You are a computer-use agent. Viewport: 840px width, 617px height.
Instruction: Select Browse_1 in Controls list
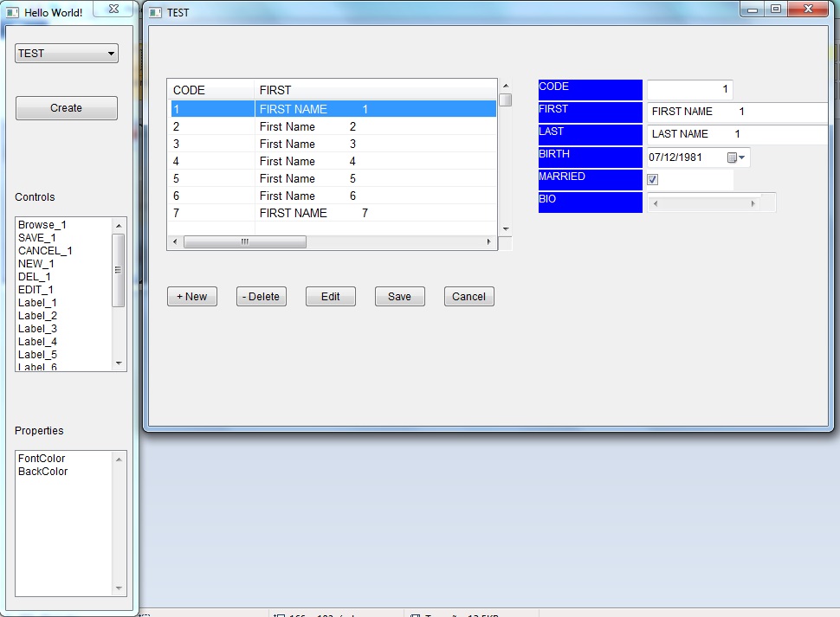click(42, 225)
